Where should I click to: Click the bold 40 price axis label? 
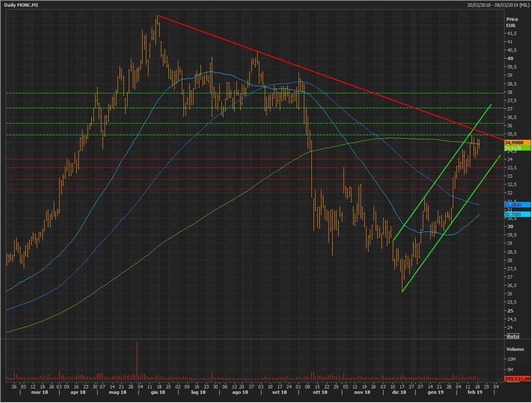[510, 58]
